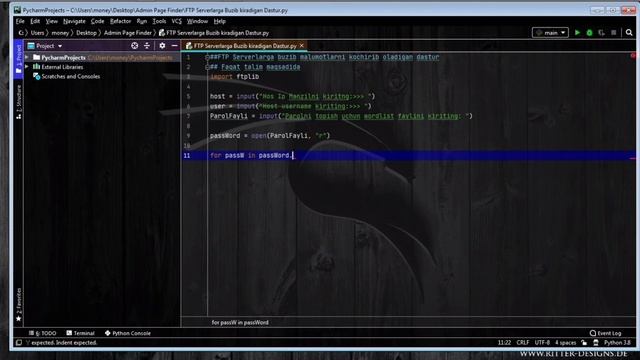Click the error stripe mark at line 11

click(x=633, y=158)
